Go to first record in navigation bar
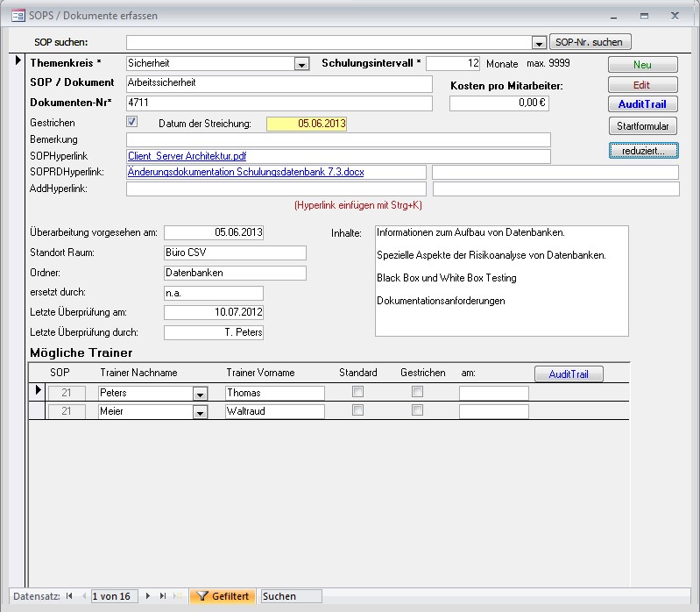This screenshot has width=700, height=612. tap(70, 596)
